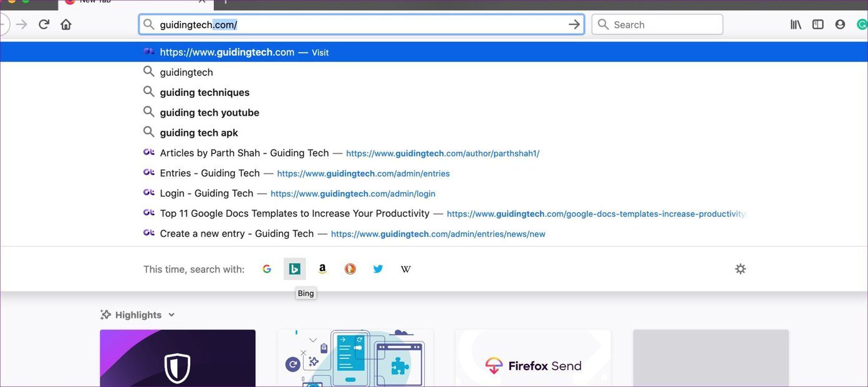Screen dimensions: 868x387
Task: Select the 'guidingtech' search suggestion
Action: coord(434,72)
